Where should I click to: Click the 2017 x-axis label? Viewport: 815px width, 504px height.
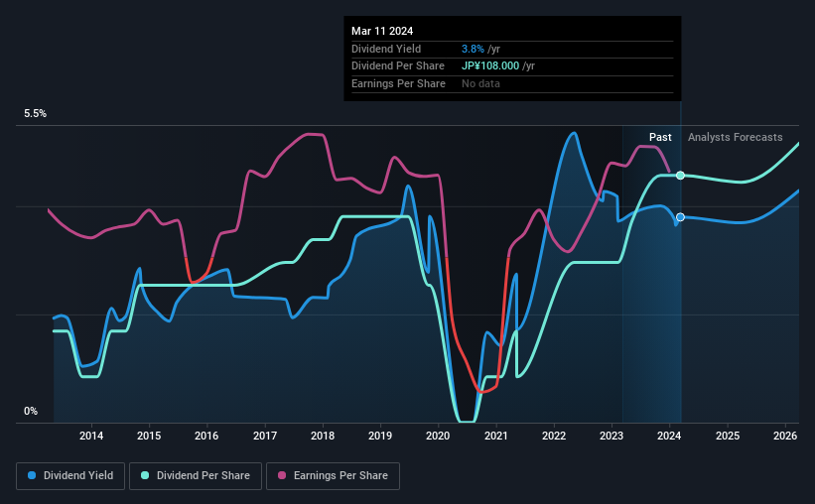[265, 436]
